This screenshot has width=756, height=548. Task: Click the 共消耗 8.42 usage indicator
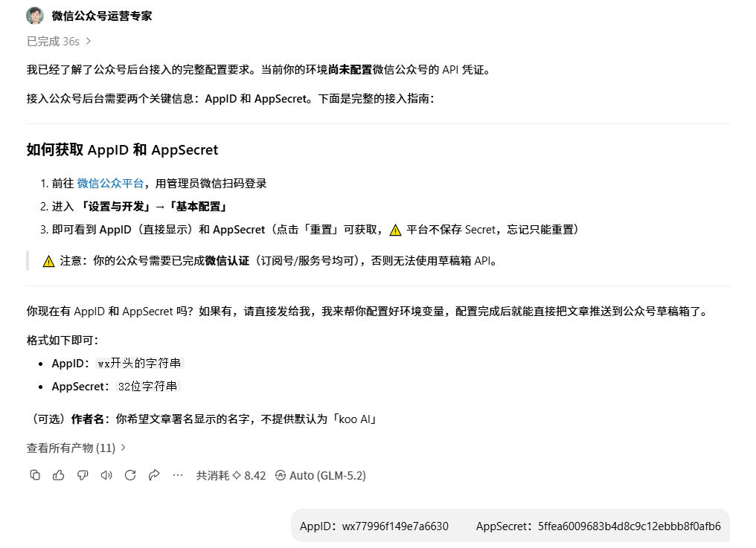pyautogui.click(x=231, y=476)
